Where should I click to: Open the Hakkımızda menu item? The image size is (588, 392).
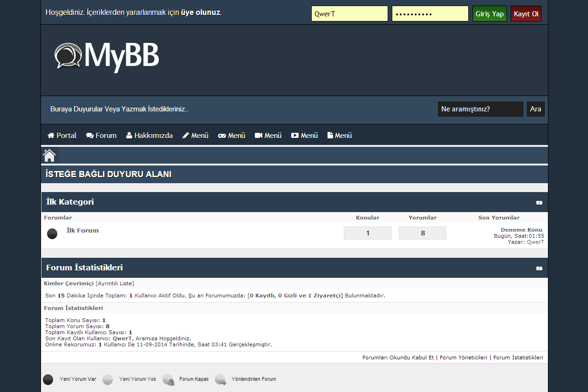149,136
